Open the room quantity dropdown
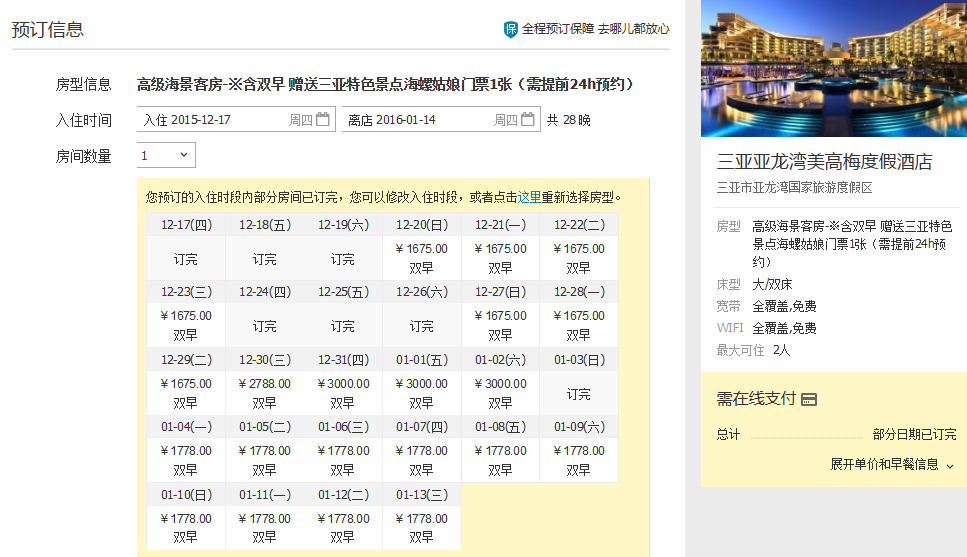Viewport: 967px width, 557px height. point(166,155)
